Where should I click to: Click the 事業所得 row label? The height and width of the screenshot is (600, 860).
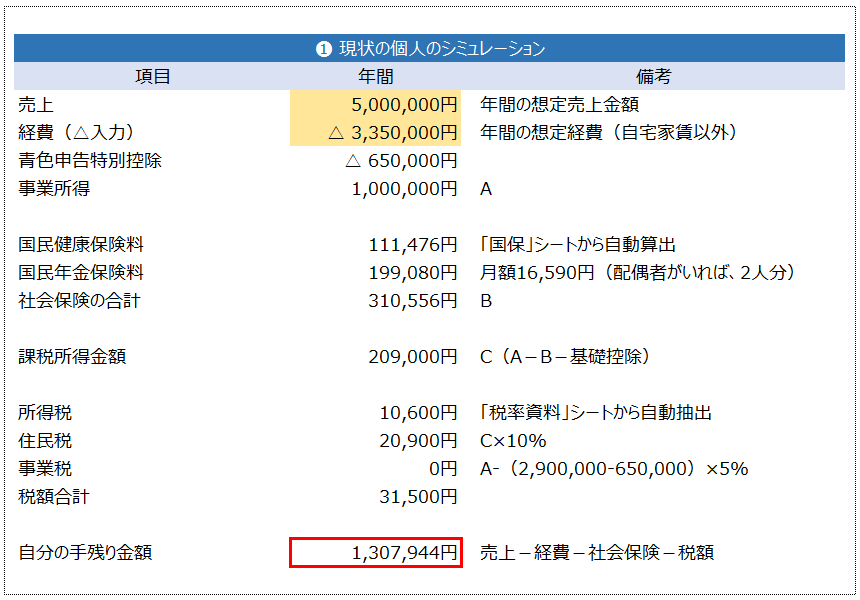(54, 188)
